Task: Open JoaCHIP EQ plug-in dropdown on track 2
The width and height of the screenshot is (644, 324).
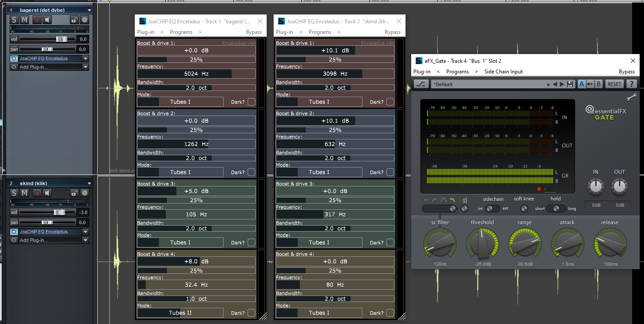Action: point(86,232)
